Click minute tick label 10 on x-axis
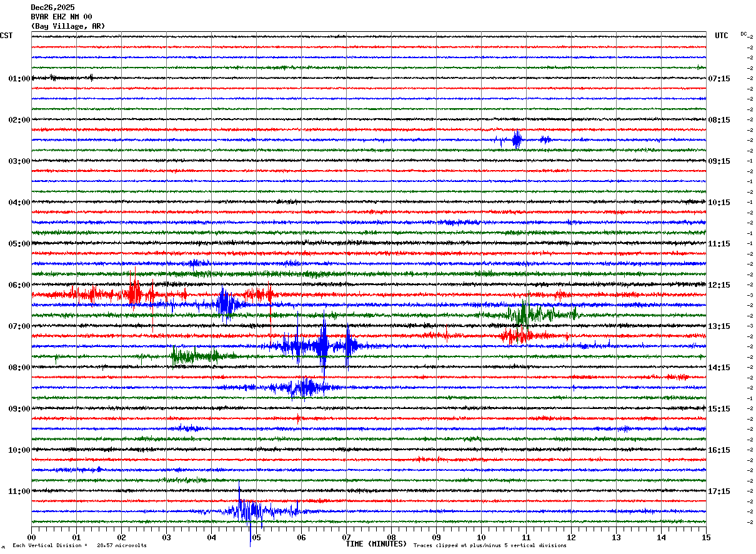756x554 pixels. tap(481, 538)
